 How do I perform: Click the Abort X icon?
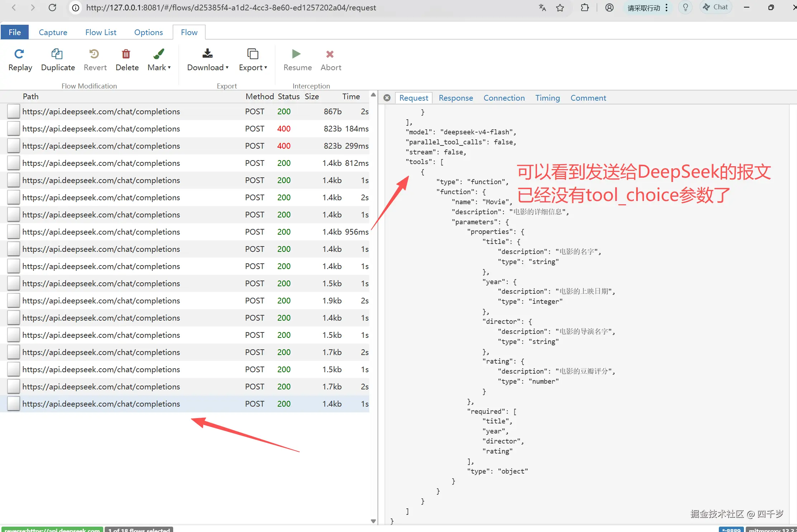click(x=330, y=54)
